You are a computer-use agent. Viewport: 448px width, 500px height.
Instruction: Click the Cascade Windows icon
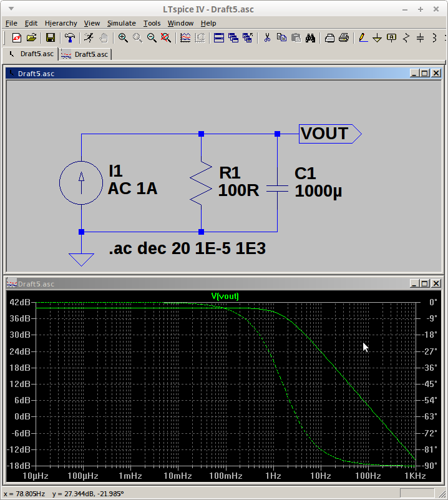tap(233, 38)
